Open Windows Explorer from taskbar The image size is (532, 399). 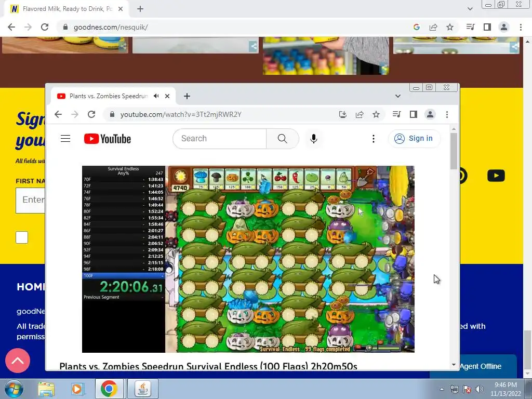point(46,389)
